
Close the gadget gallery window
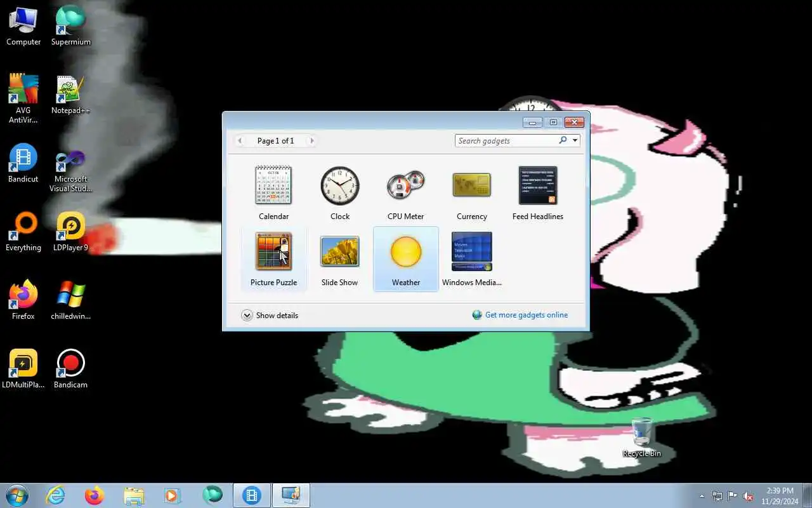pyautogui.click(x=574, y=122)
